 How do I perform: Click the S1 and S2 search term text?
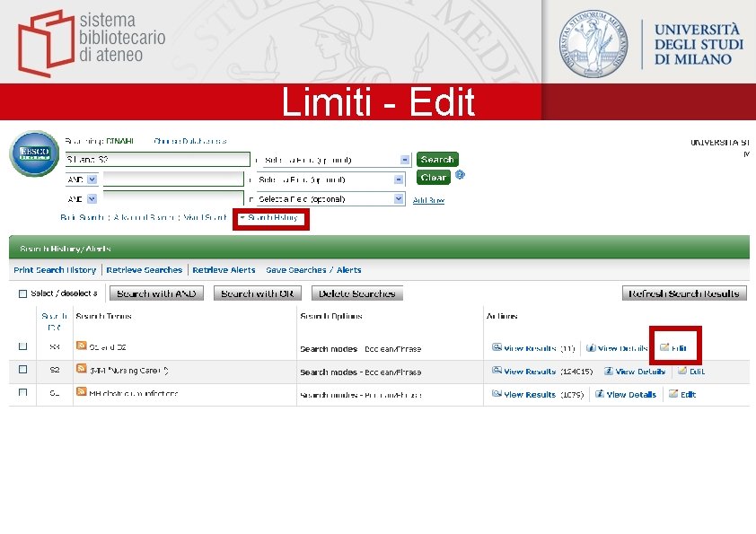[x=108, y=347]
